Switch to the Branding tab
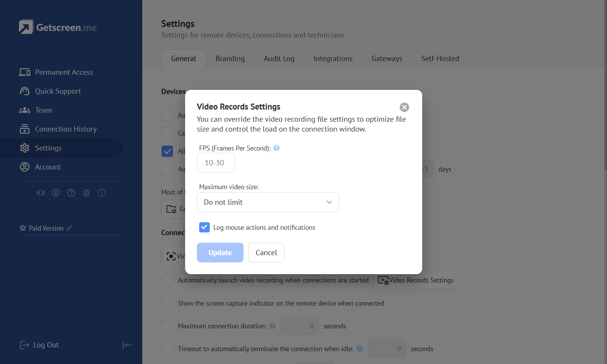 pos(230,58)
